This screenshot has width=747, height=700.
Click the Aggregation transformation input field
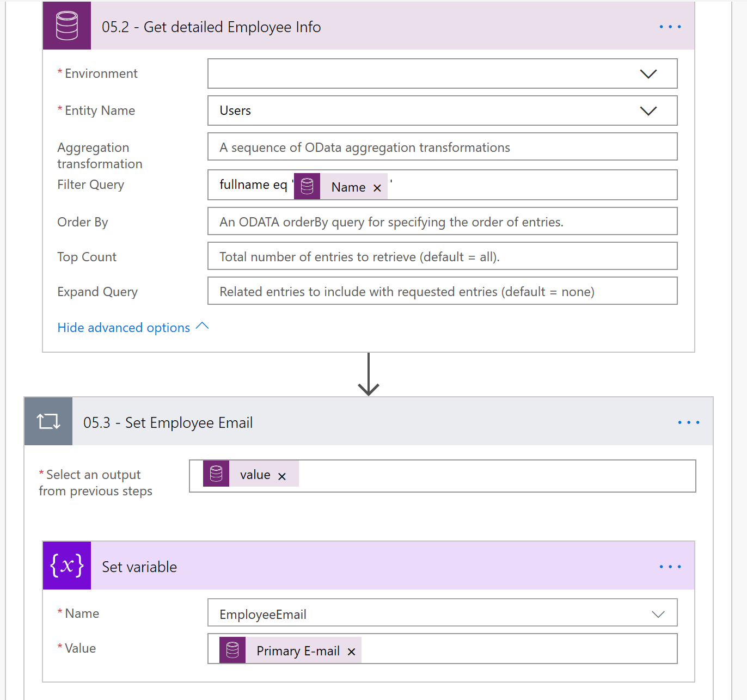click(x=442, y=147)
